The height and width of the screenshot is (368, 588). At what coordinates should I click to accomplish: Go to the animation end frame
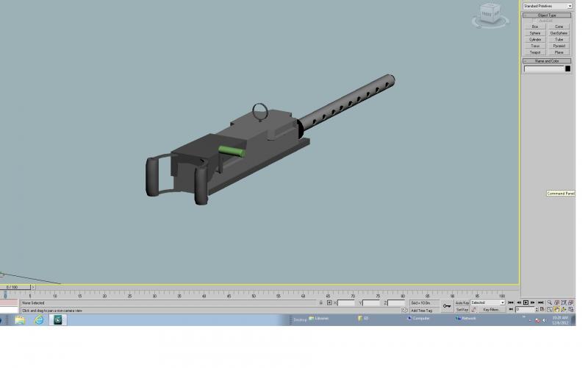[540, 302]
